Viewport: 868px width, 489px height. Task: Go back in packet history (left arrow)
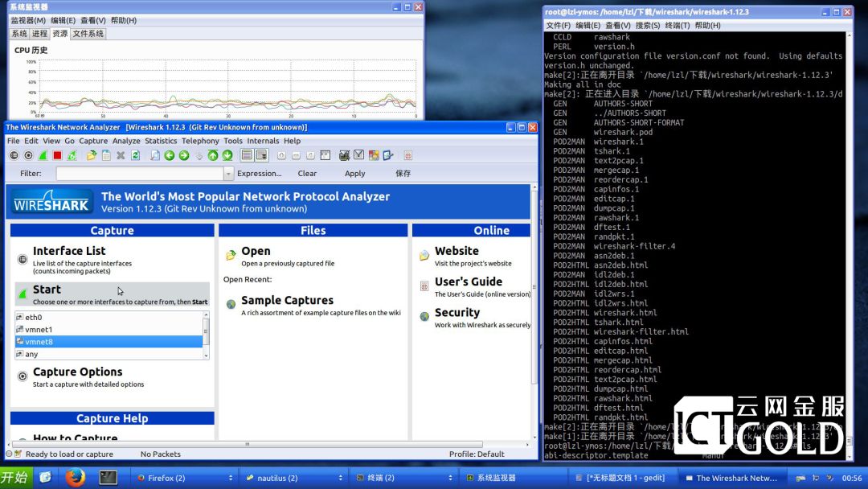point(170,155)
